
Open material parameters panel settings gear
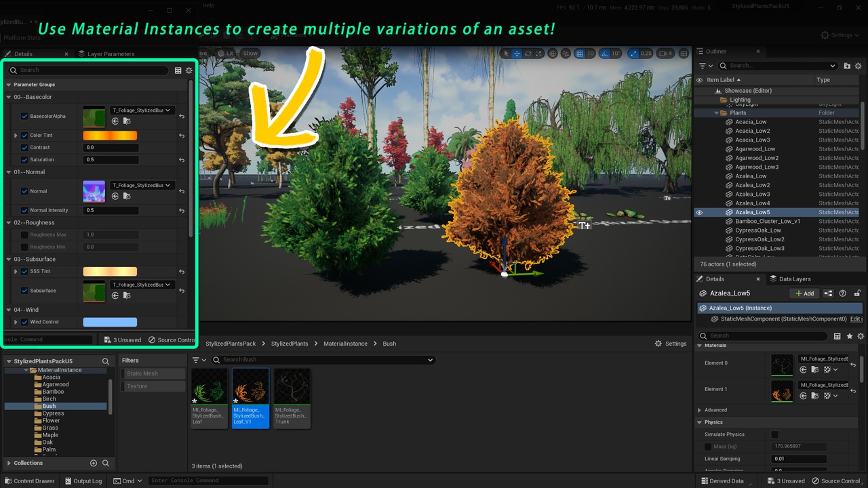click(x=189, y=70)
